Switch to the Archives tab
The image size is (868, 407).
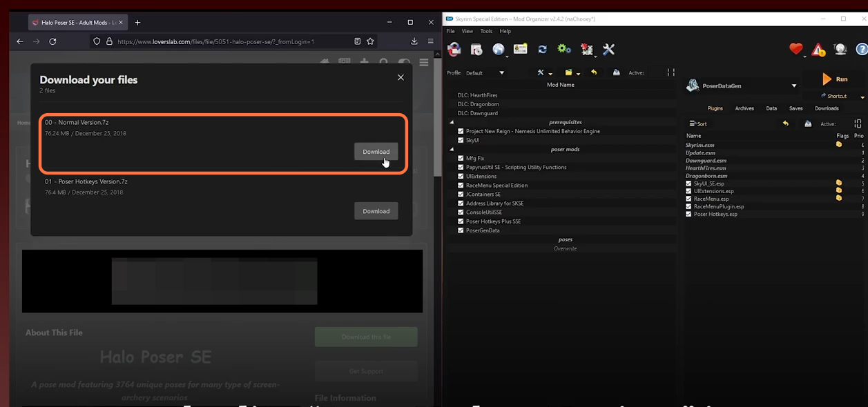tap(744, 108)
